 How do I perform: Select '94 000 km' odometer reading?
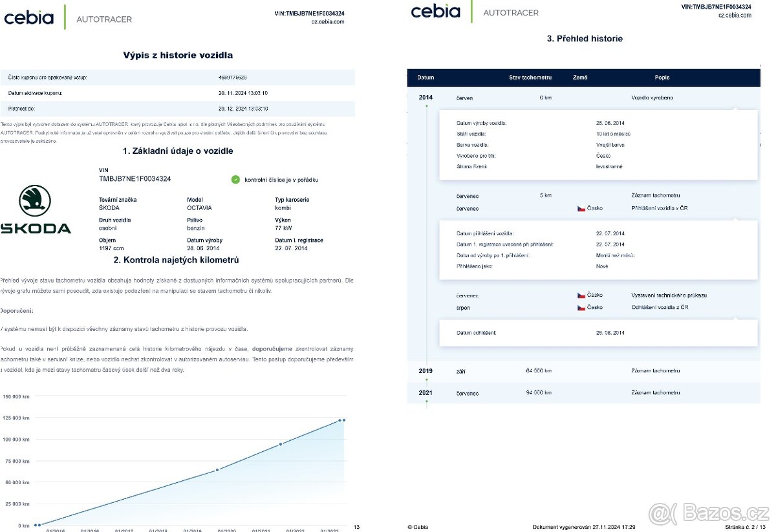(539, 392)
